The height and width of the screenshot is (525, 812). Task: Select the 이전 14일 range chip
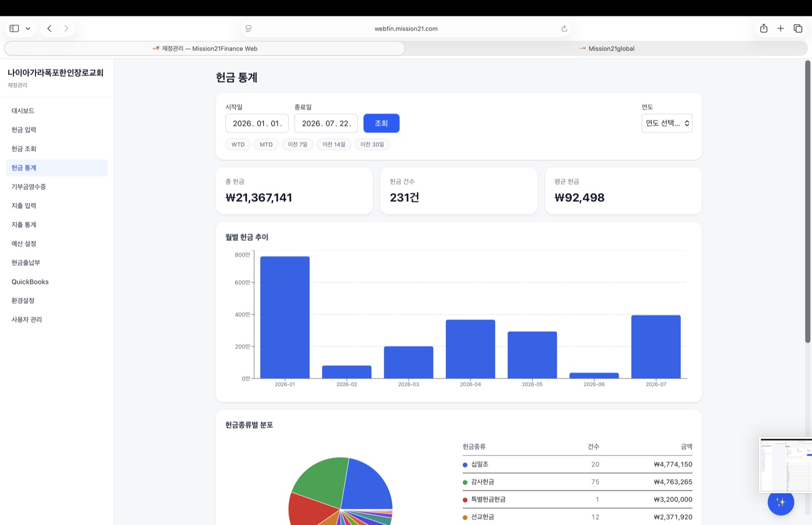coord(334,145)
